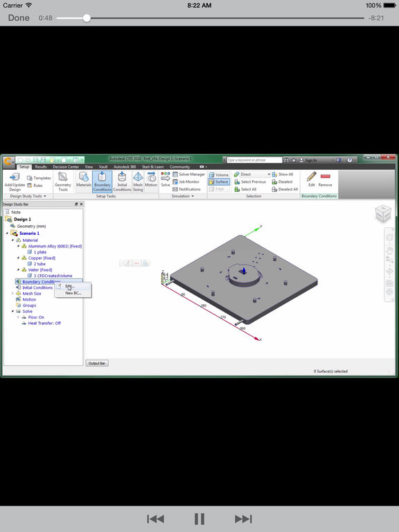Click the keyword search field
This screenshot has width=399, height=532.
pos(254,160)
